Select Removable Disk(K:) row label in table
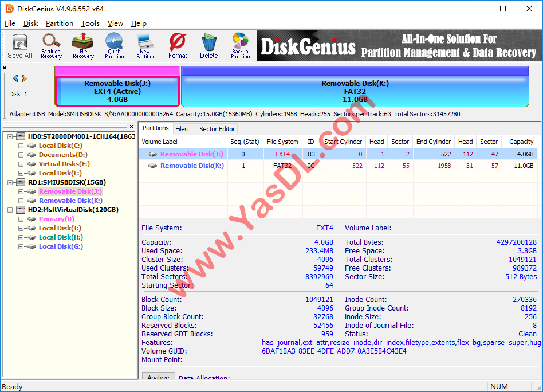The width and height of the screenshot is (543, 392). click(x=192, y=166)
